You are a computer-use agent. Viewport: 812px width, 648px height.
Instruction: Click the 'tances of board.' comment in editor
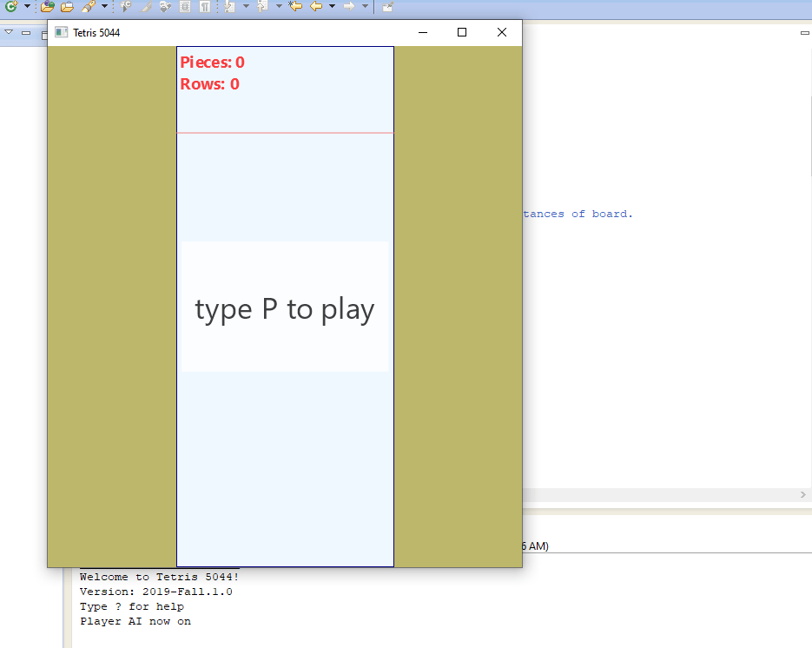[x=578, y=214]
